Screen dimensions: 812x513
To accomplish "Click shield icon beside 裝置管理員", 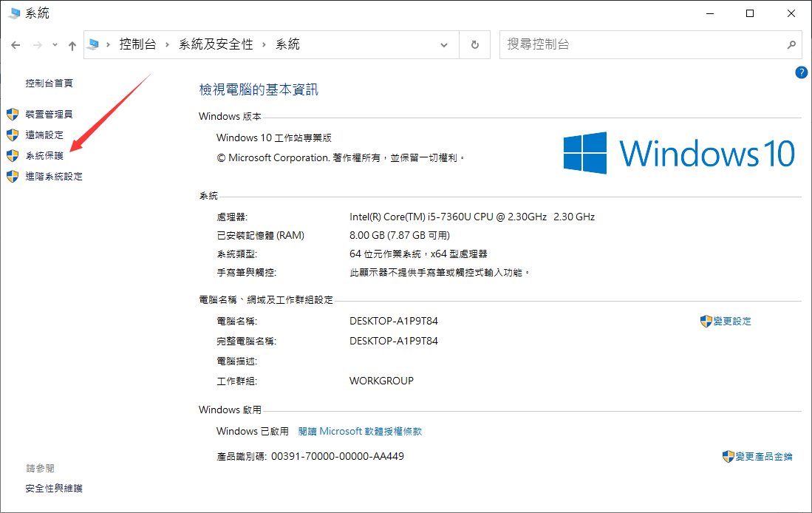I will (13, 114).
